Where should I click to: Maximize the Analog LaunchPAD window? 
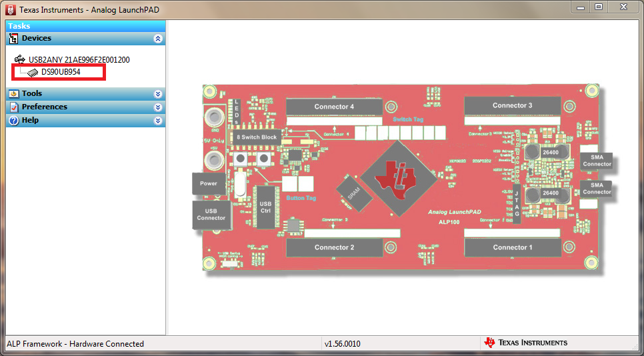[x=599, y=7]
